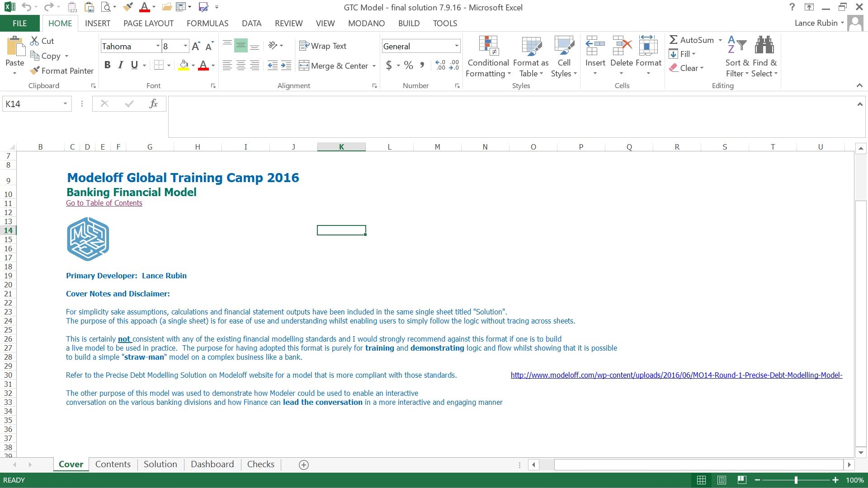Click the Orientation text angle icon
Screen dimensions: 868x488
point(273,45)
